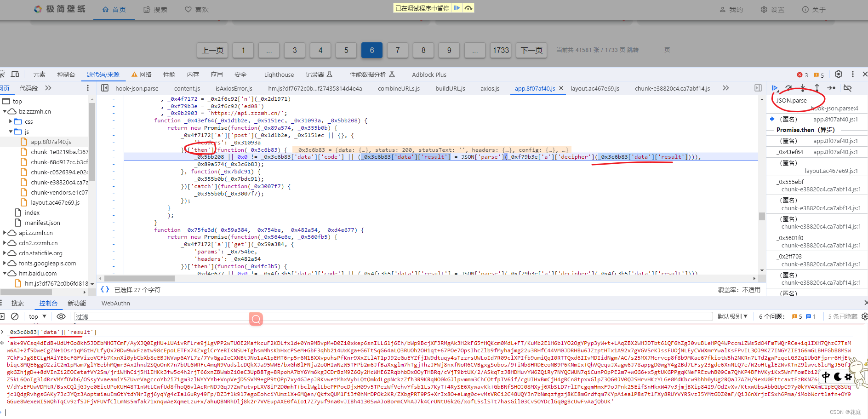Open the WebAuthn drawer tab

116,303
